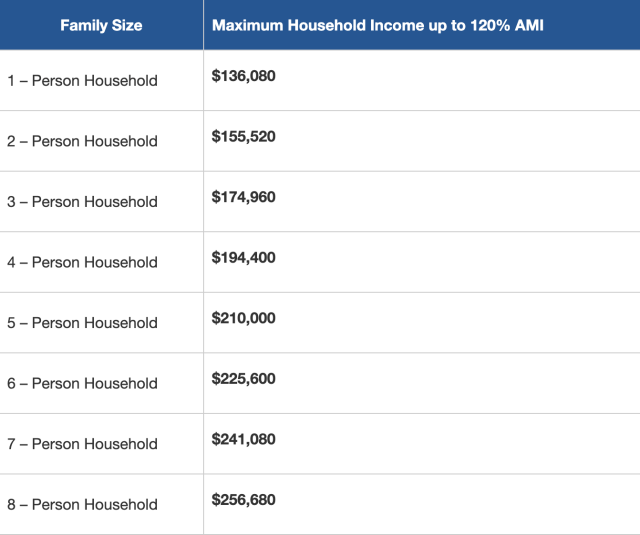Select the 2 – Person Household label
The width and height of the screenshot is (640, 535).
[x=82, y=141]
